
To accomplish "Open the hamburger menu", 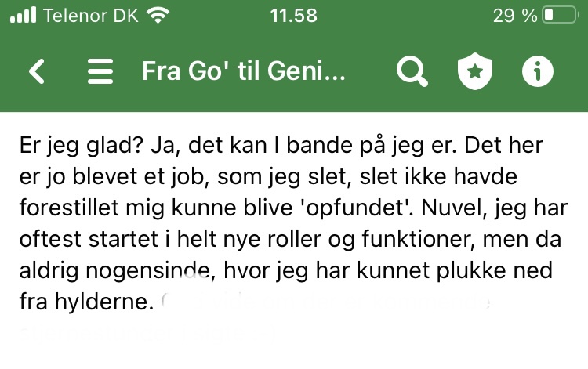I will click(100, 72).
